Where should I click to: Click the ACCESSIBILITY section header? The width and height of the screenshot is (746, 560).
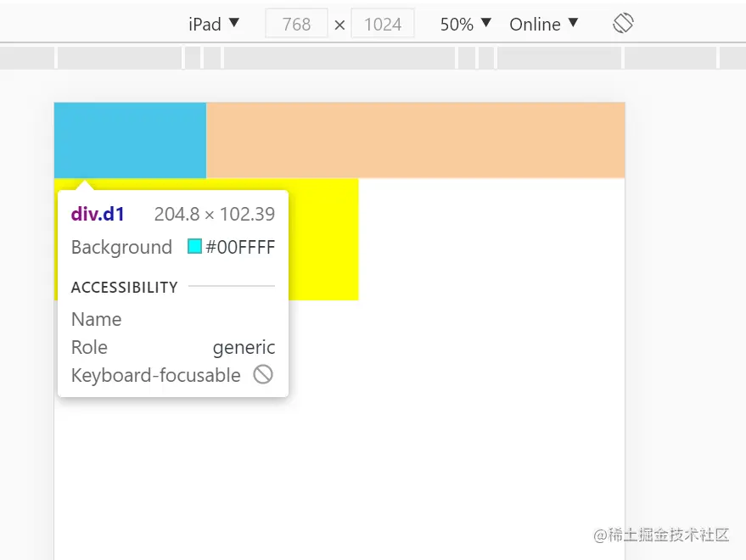124,287
